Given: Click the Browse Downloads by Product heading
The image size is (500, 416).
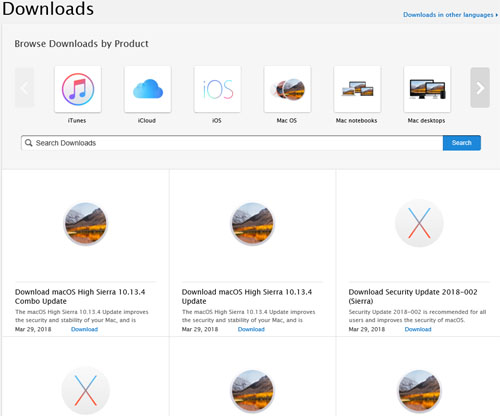Looking at the screenshot, I should tap(81, 44).
